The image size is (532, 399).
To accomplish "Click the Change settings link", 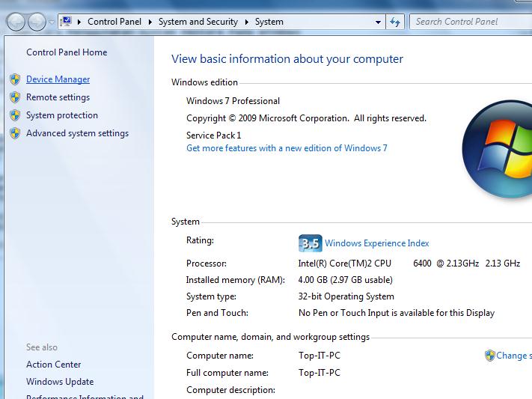I will tap(514, 356).
